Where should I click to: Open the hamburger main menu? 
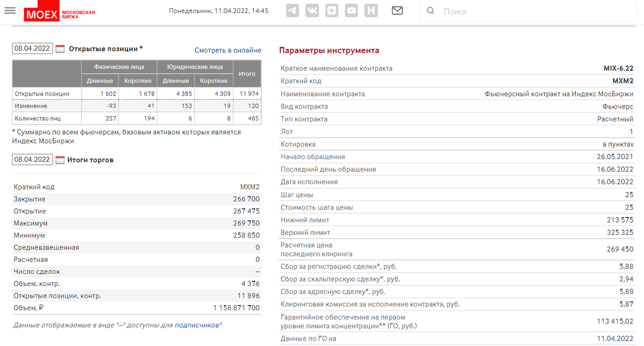pos(10,11)
